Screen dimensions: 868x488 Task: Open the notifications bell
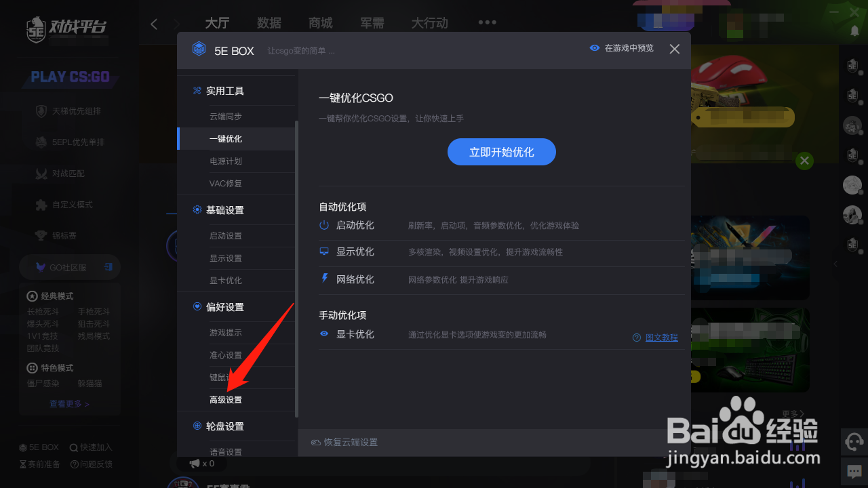854,30
